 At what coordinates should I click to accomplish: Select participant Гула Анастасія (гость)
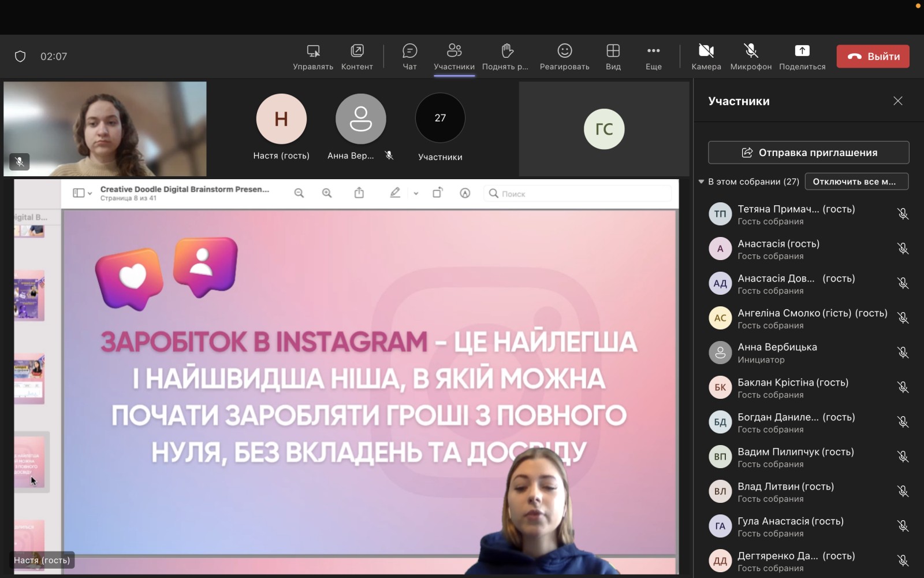pyautogui.click(x=808, y=527)
